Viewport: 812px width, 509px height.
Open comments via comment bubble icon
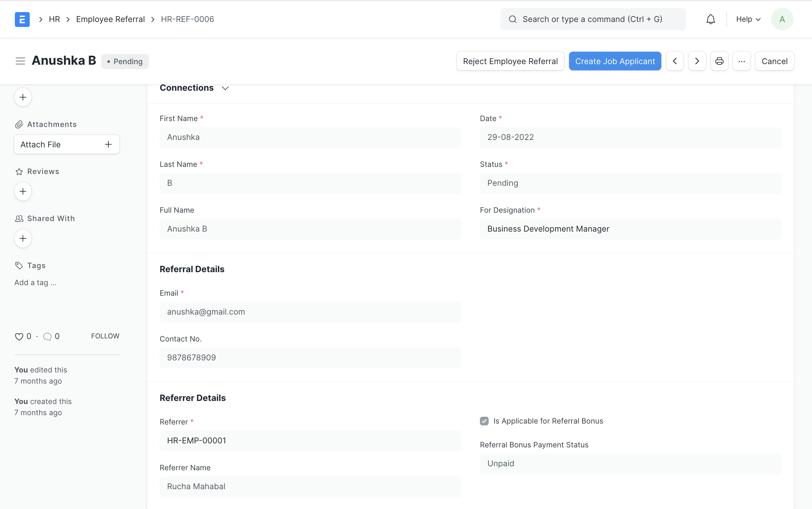(x=47, y=336)
